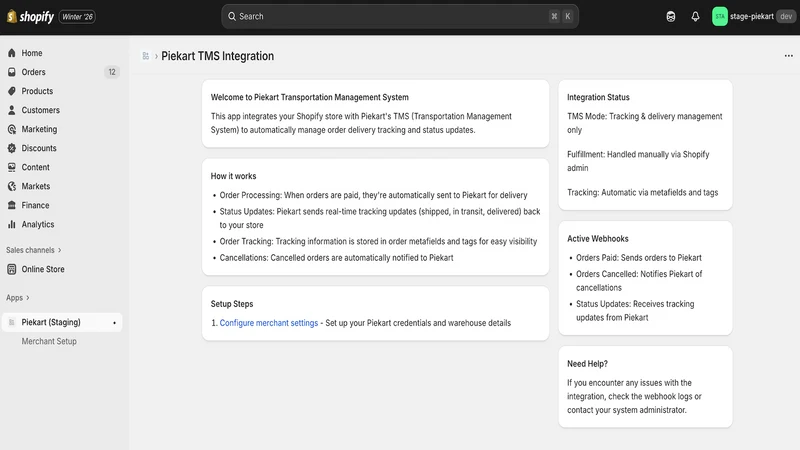Image resolution: width=800 pixels, height=450 pixels.
Task: Open the three-dot page actions menu
Action: click(x=788, y=56)
